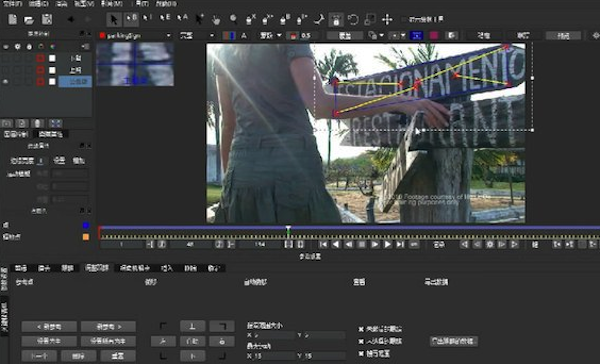Viewport: 600px width, 364px height.
Task: Select the arrow tool marked E
Action: [x=165, y=18]
